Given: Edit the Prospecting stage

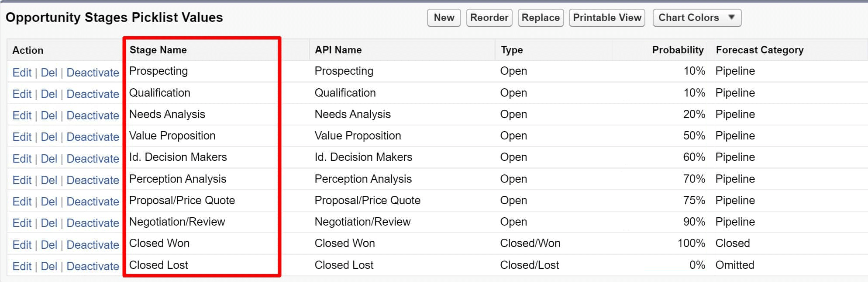Looking at the screenshot, I should click(x=22, y=73).
